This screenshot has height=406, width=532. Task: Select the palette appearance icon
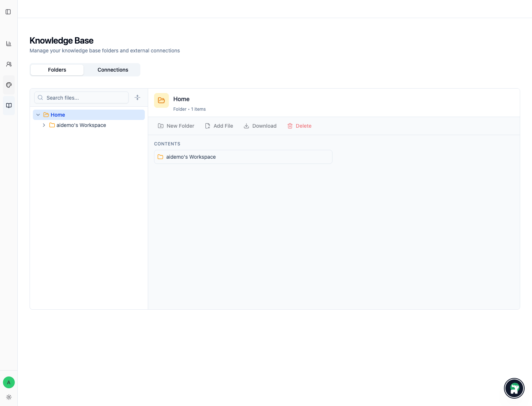[x=8, y=85]
